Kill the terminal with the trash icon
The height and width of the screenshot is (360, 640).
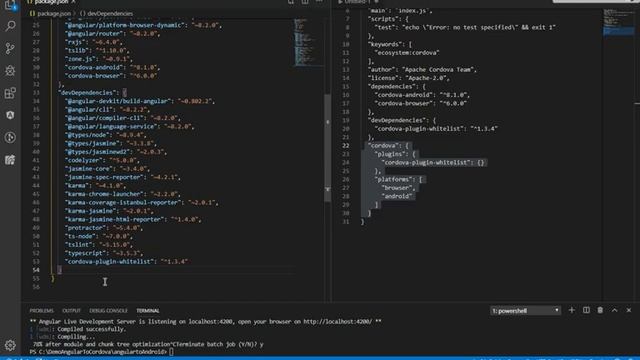[x=600, y=310]
